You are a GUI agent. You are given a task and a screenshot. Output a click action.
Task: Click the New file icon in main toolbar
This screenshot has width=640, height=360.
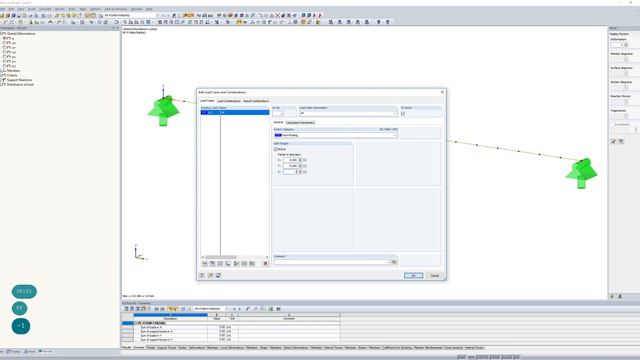pyautogui.click(x=2, y=15)
